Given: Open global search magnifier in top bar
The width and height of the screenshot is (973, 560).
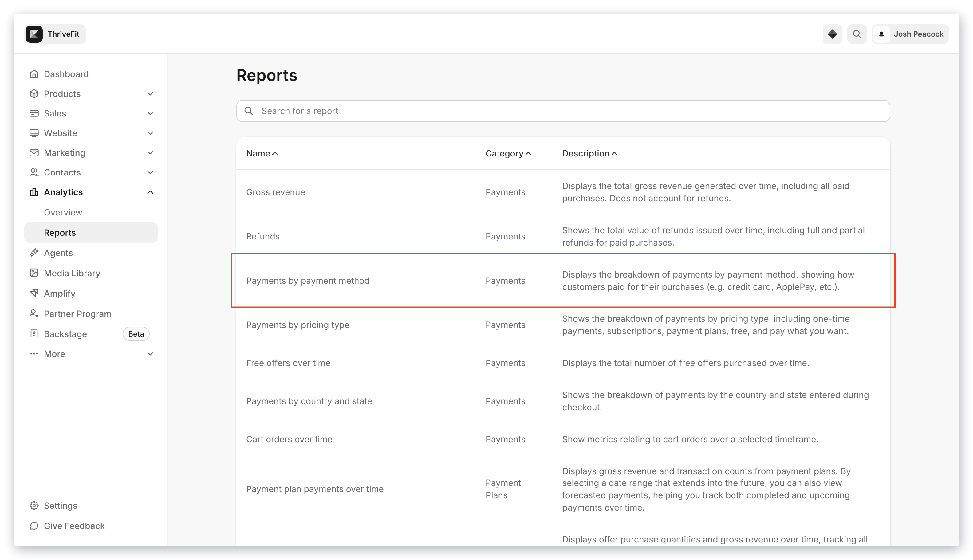Looking at the screenshot, I should tap(857, 34).
